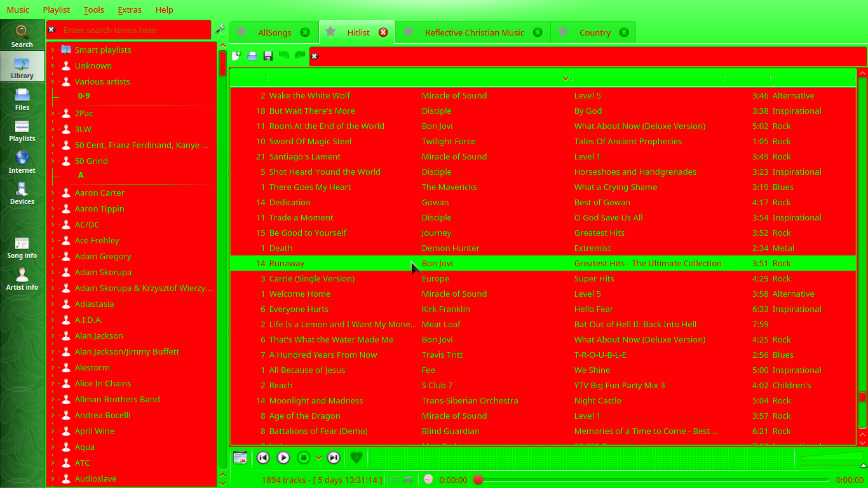
Task: Expand the Aaron Carter artist node
Action: click(x=52, y=193)
